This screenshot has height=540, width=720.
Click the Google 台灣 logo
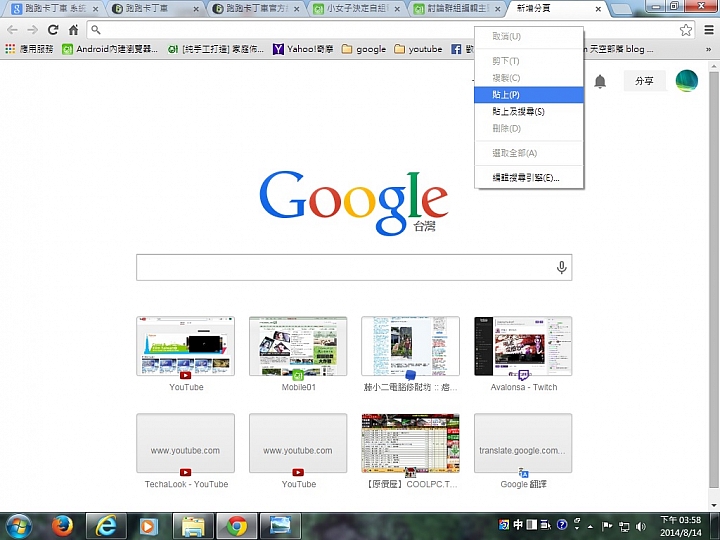click(354, 202)
